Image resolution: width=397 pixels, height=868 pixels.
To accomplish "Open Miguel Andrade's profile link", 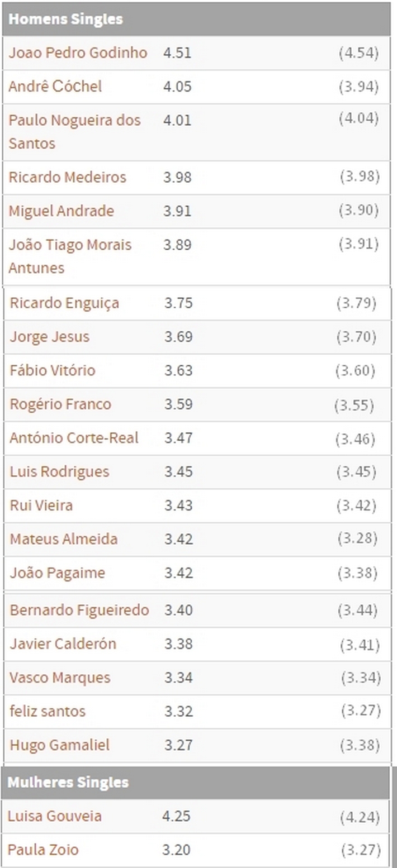I will (x=61, y=211).
